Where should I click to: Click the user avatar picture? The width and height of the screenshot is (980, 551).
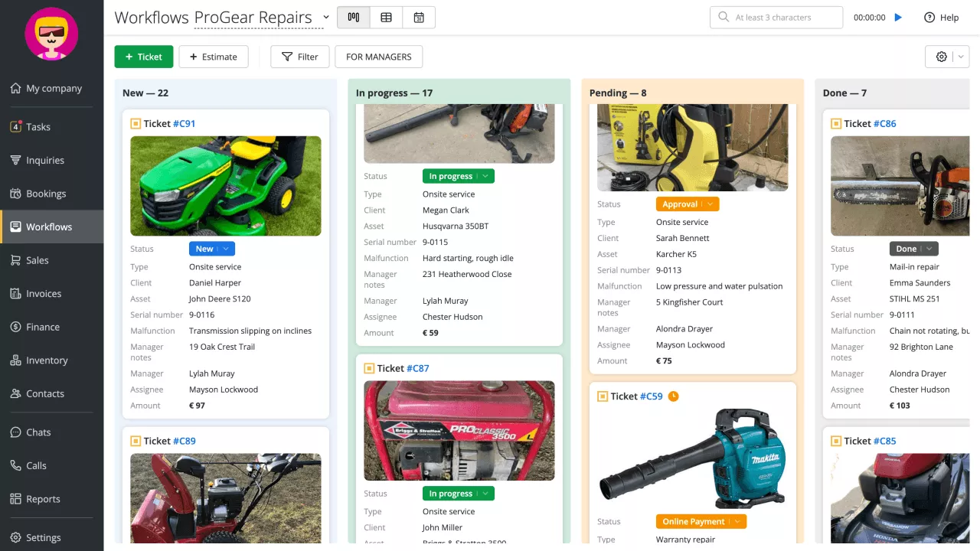click(51, 34)
